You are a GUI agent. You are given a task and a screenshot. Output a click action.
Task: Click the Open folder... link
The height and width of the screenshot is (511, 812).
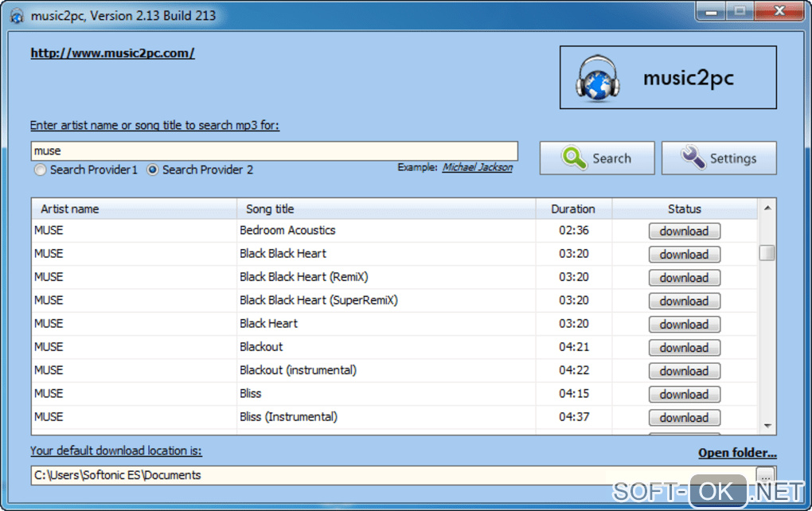pyautogui.click(x=737, y=452)
